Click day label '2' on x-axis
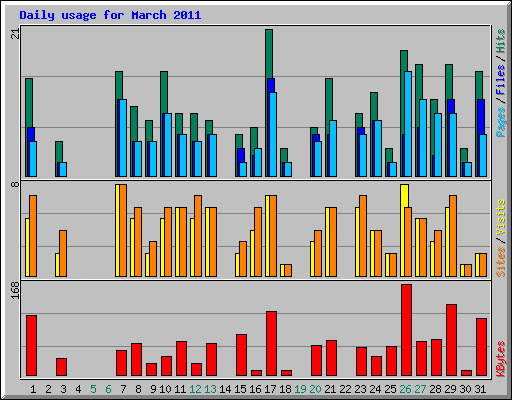 [x=48, y=389]
